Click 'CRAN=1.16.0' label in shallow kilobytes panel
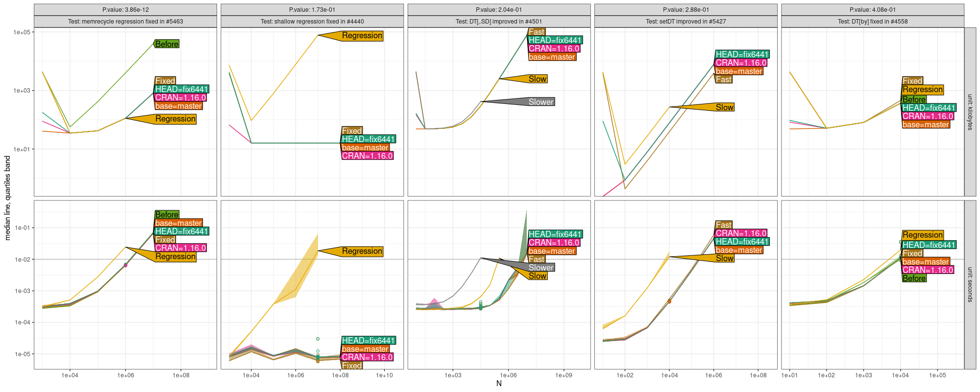980x392 pixels. [x=367, y=156]
